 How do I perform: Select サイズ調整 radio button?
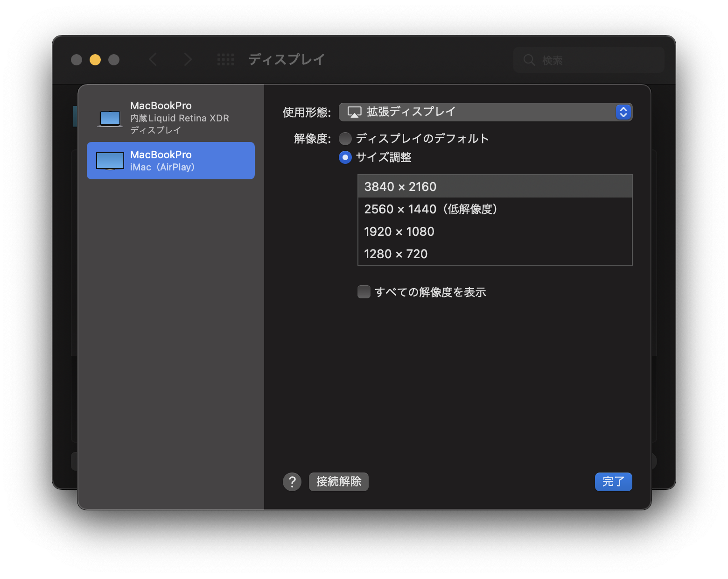tap(345, 157)
